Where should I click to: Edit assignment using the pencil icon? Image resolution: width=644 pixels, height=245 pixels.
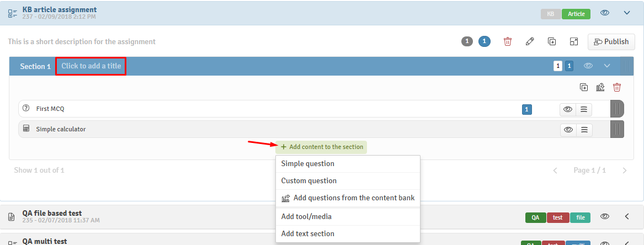click(x=530, y=41)
